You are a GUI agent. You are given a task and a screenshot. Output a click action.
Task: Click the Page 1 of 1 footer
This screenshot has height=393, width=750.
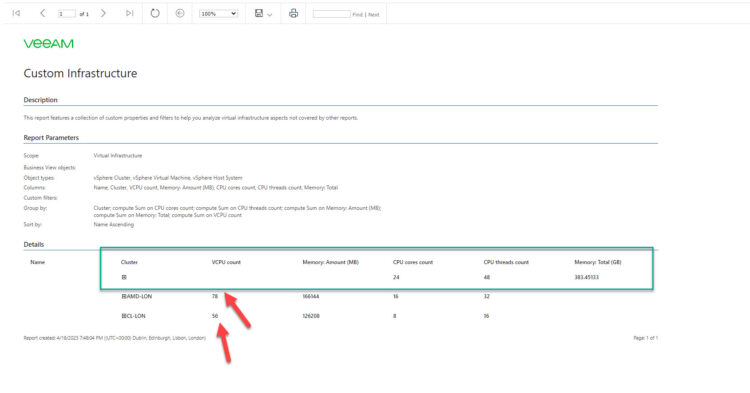pos(646,338)
